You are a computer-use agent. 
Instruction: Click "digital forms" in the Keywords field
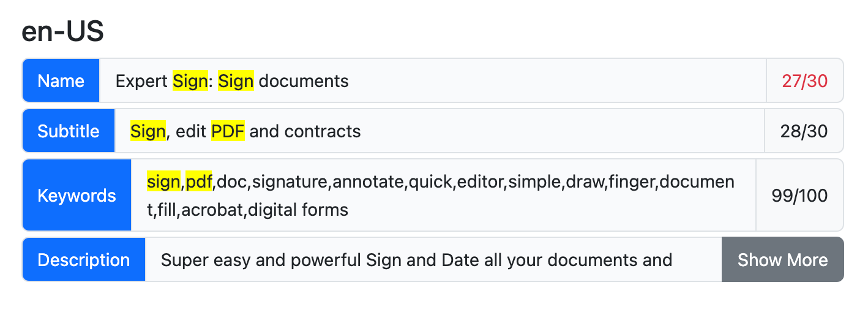tap(310, 210)
